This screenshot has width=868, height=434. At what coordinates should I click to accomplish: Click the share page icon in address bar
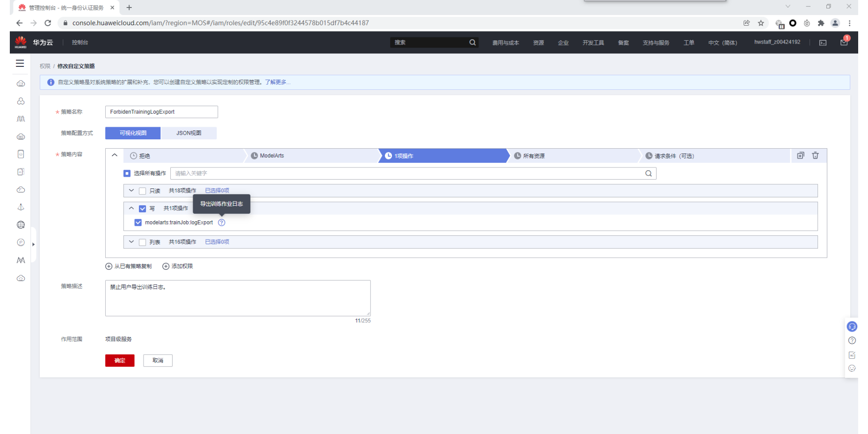coord(746,23)
